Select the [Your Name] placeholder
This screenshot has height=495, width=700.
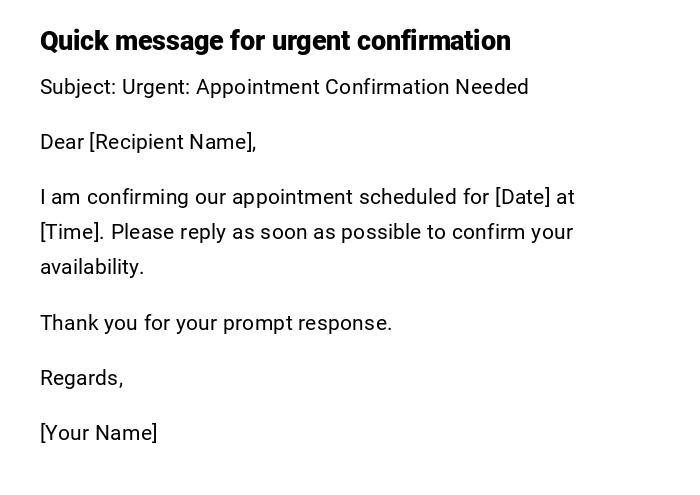click(99, 433)
